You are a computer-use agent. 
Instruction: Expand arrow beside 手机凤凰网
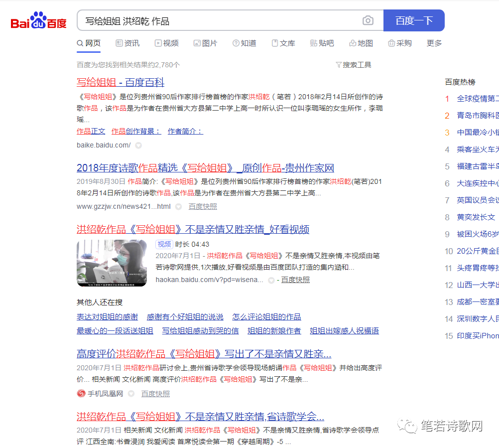pos(131,394)
